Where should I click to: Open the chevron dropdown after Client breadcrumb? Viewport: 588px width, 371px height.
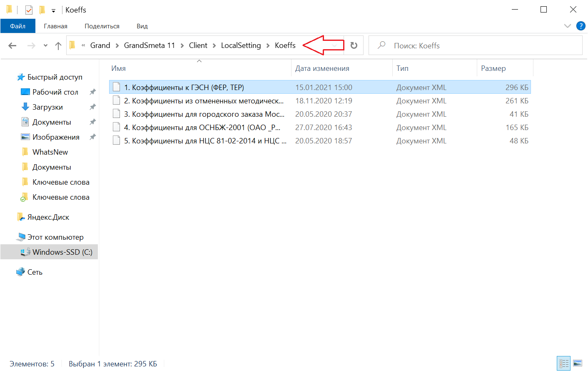[x=214, y=45]
